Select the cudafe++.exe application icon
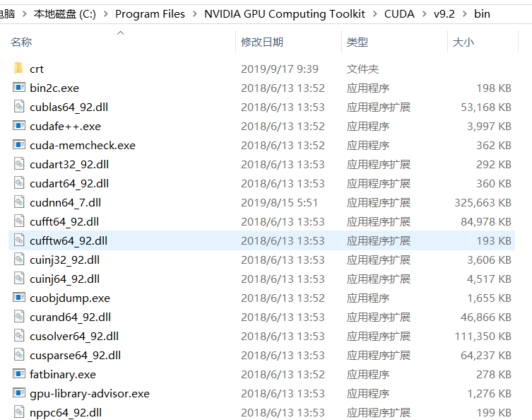Screen dimensions: 532x420 pyautogui.click(x=18, y=126)
